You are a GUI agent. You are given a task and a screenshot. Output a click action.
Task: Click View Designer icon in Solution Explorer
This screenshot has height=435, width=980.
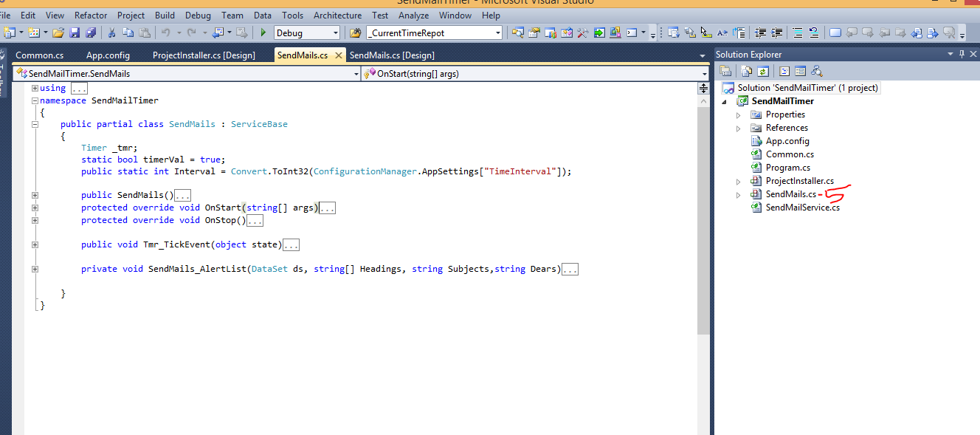click(x=801, y=71)
